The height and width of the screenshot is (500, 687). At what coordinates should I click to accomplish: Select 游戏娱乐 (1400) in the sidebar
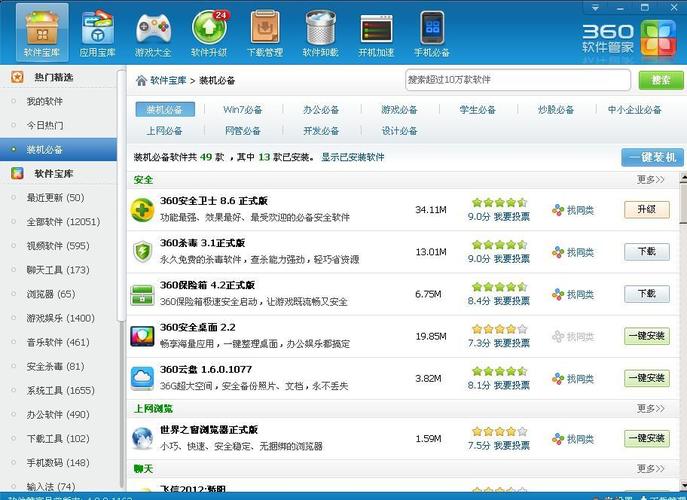[x=60, y=318]
